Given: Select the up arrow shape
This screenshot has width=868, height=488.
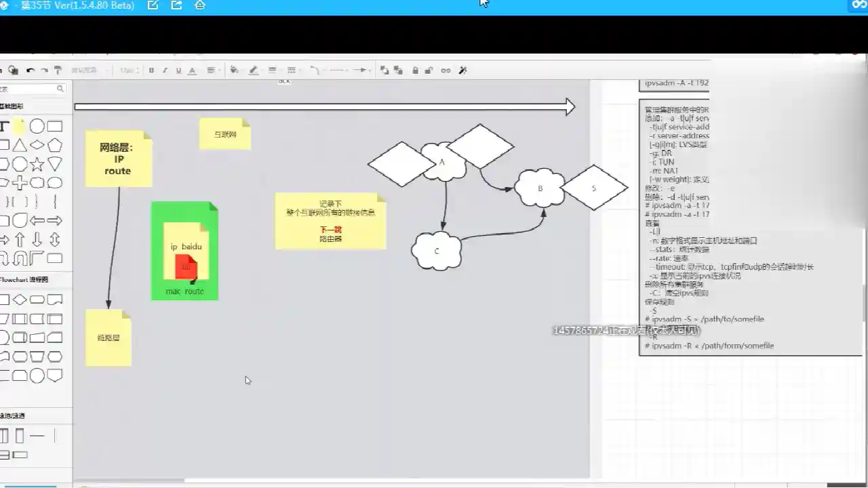Looking at the screenshot, I should pyautogui.click(x=20, y=239).
